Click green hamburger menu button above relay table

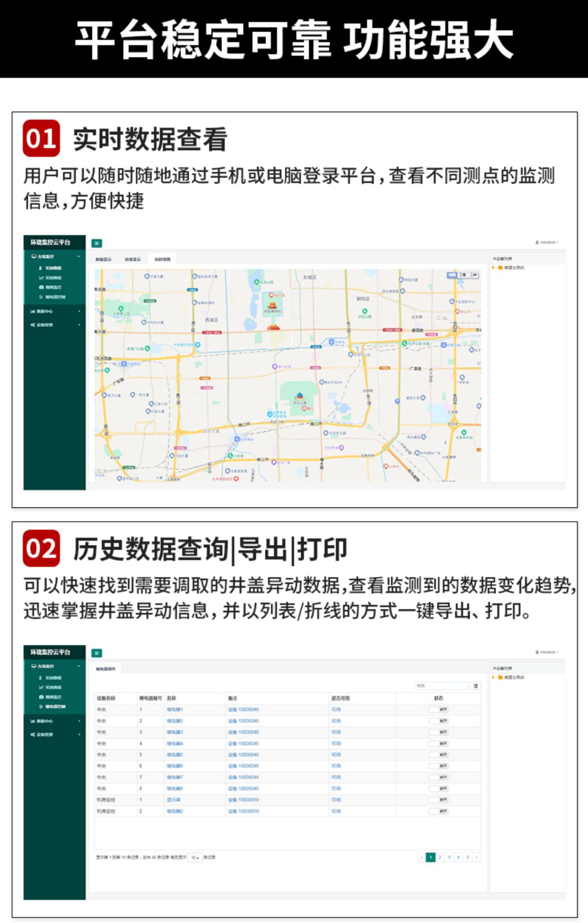tap(97, 653)
